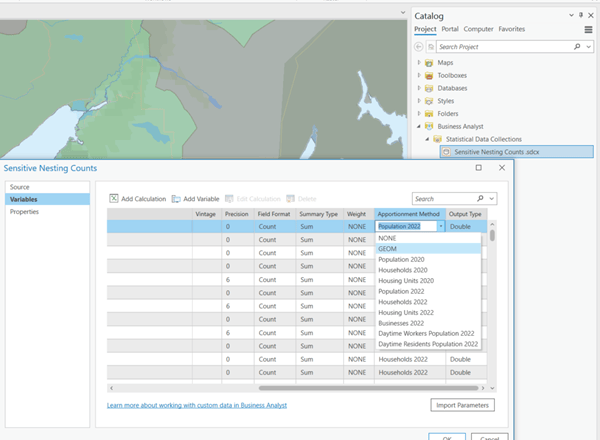Open the custom data Business Analyst help link

pyautogui.click(x=197, y=405)
